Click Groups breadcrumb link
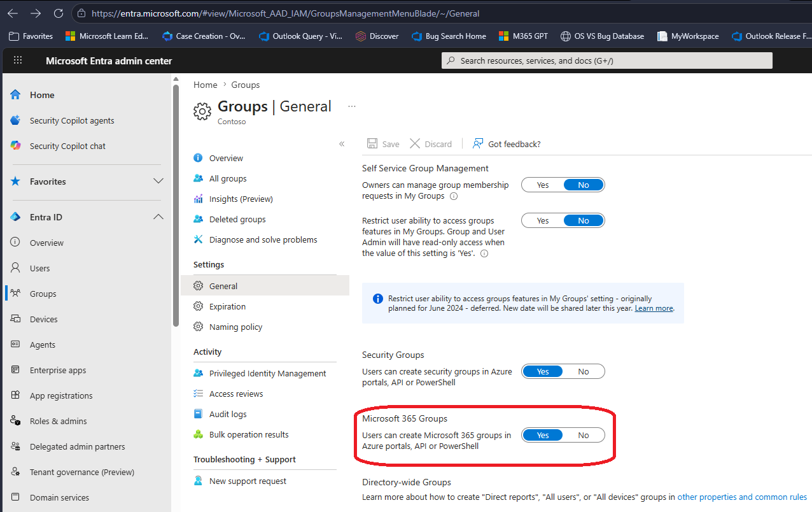The width and height of the screenshot is (812, 512). click(x=246, y=85)
